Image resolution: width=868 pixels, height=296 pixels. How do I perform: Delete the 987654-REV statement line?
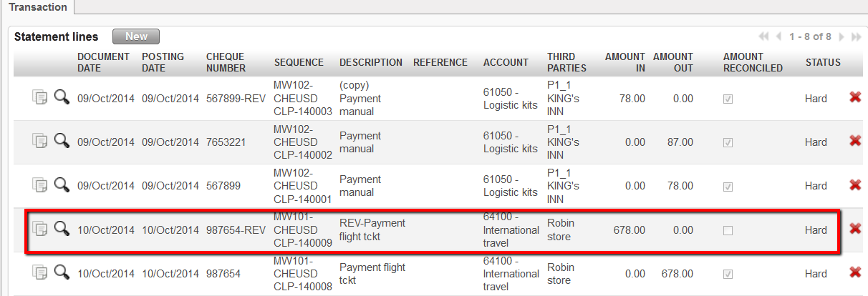pos(854,229)
